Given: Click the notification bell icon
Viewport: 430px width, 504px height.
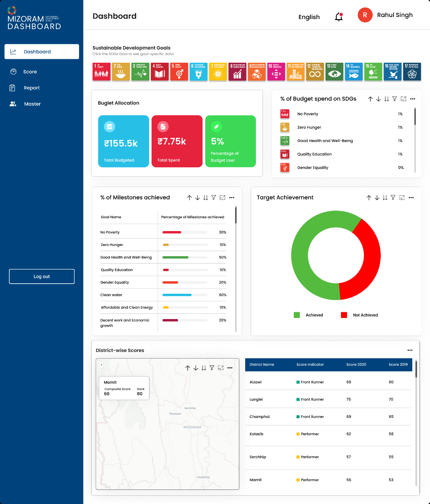Looking at the screenshot, I should click(x=338, y=17).
